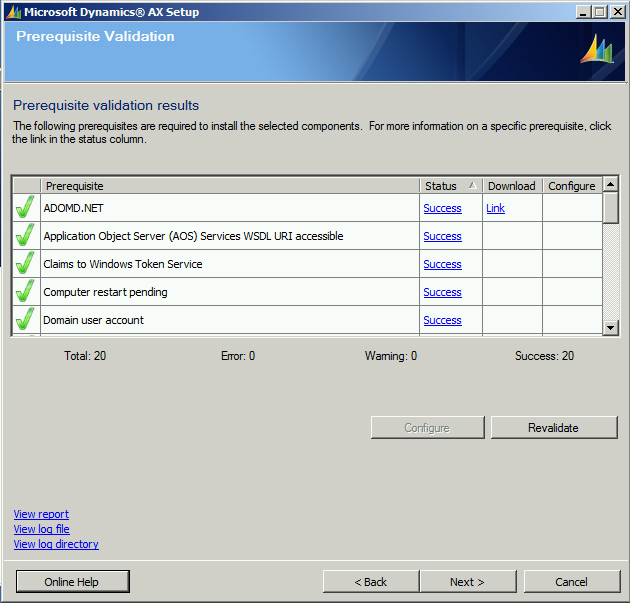Click the Warning: 0 summary text
Screen dimensions: 630x603
pos(391,356)
